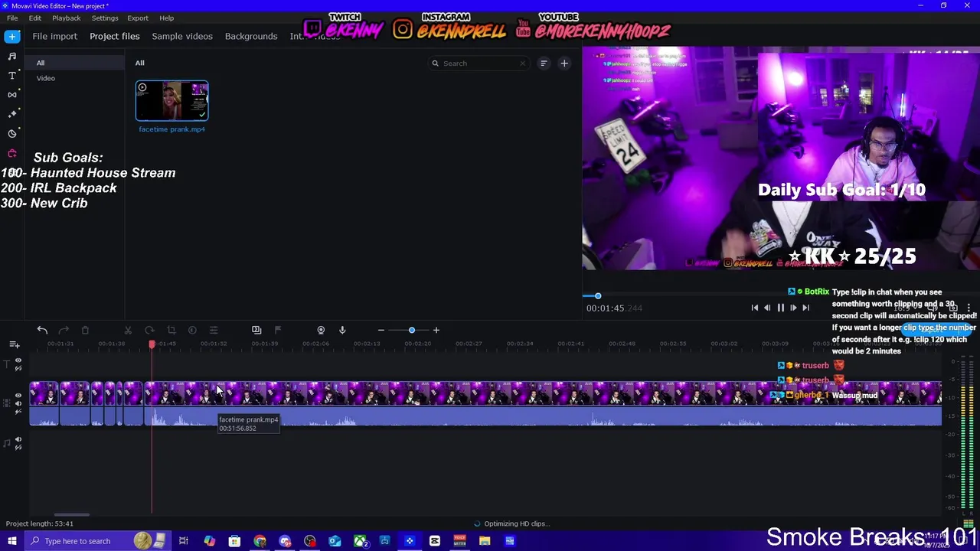This screenshot has height=551, width=980.
Task: Click the Undo arrow in timeline toolbar
Action: pos(42,330)
